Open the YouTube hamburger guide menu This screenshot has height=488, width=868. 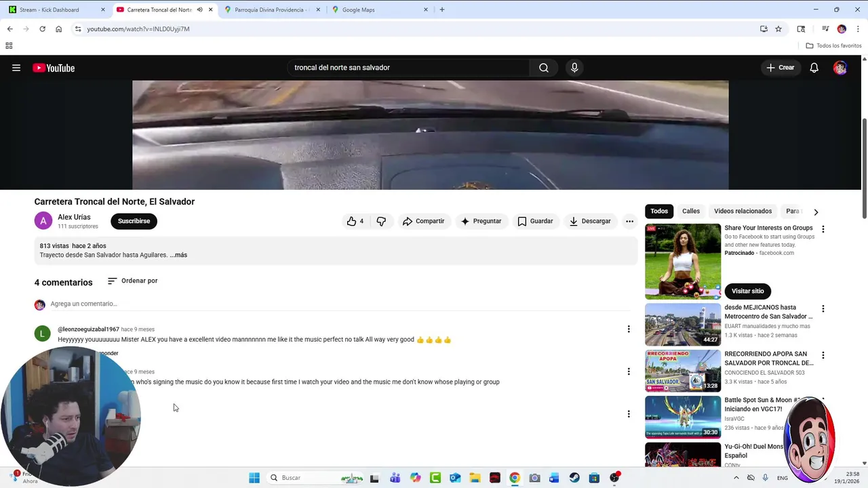click(x=16, y=68)
